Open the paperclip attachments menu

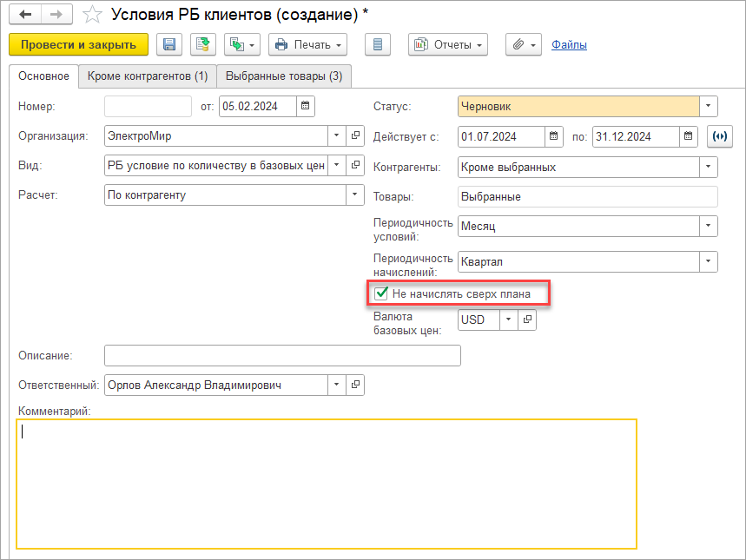524,44
